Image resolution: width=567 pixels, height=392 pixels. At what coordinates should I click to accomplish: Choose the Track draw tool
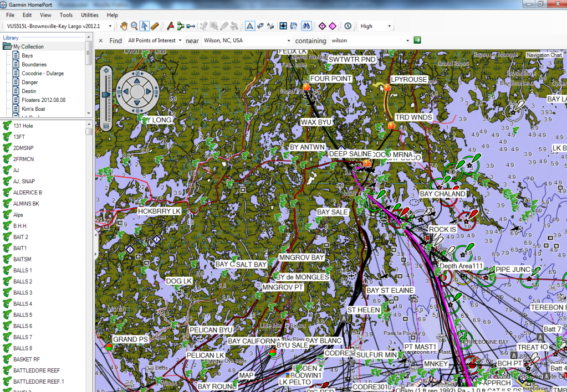click(191, 26)
